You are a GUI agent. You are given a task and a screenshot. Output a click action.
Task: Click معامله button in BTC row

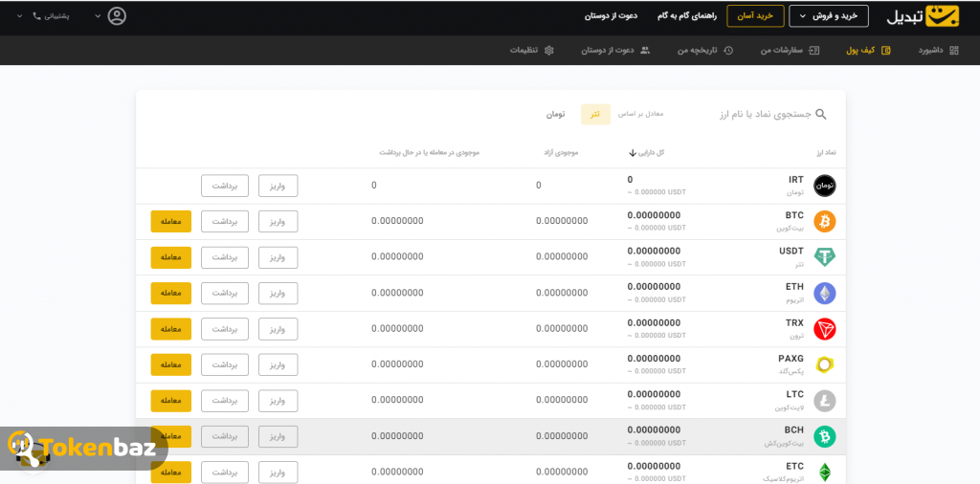click(x=170, y=222)
